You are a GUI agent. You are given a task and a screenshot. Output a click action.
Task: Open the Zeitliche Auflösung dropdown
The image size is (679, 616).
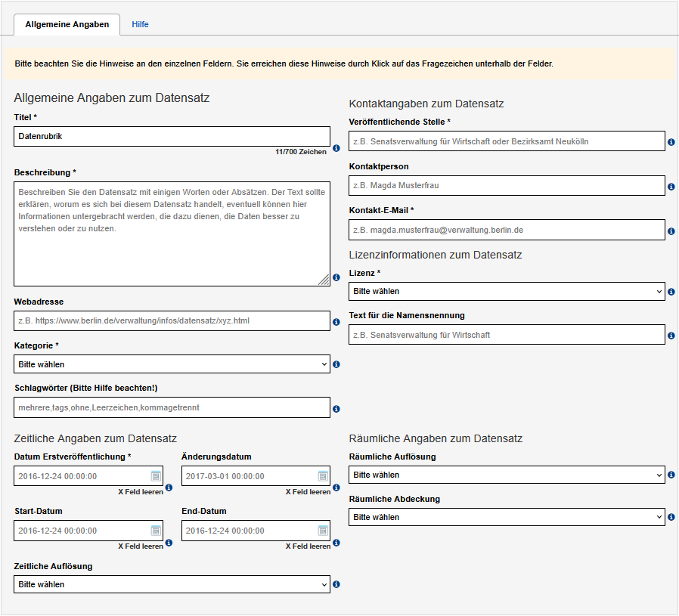click(x=172, y=584)
